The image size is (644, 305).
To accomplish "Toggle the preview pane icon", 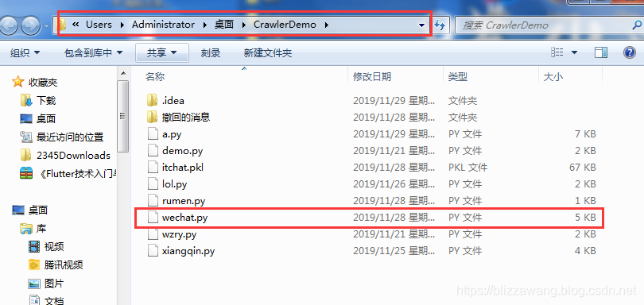I will (601, 52).
